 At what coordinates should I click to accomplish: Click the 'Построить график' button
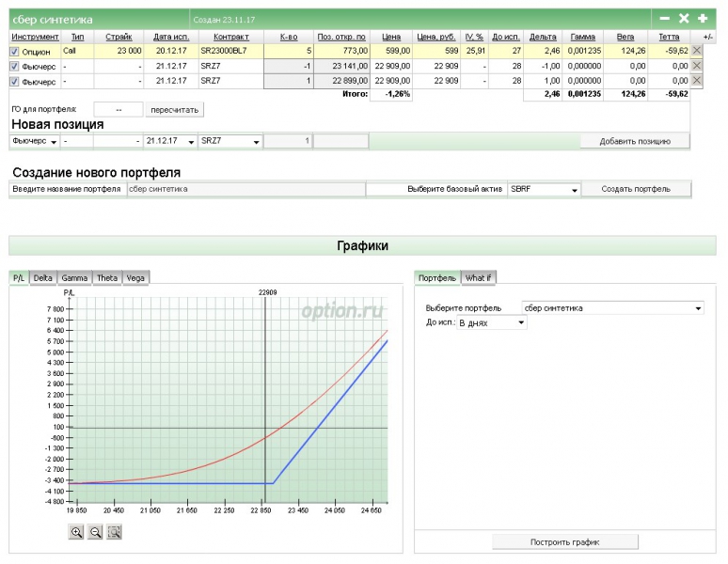pos(565,542)
